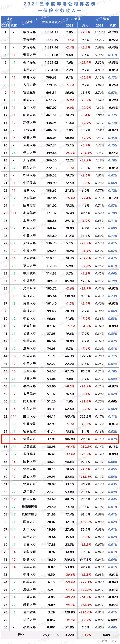Select company name 陆家嘴国泰
This screenshot has width=120, height=644.
29,507
